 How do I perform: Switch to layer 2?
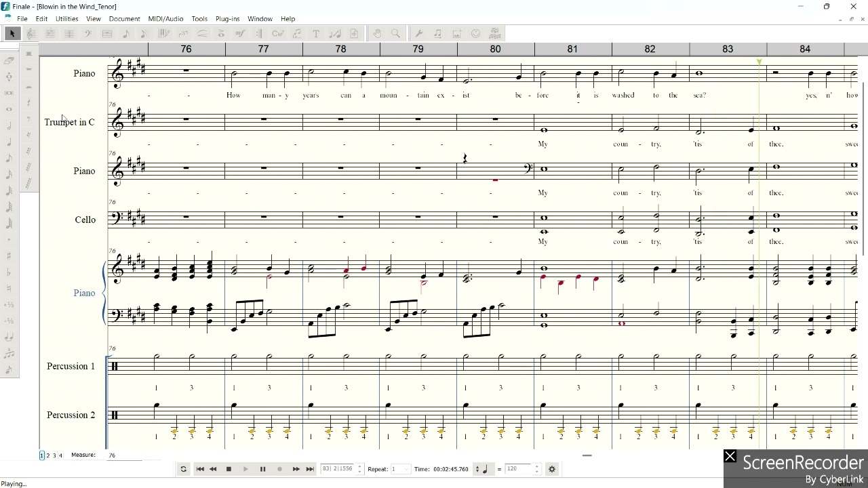pyautogui.click(x=47, y=455)
